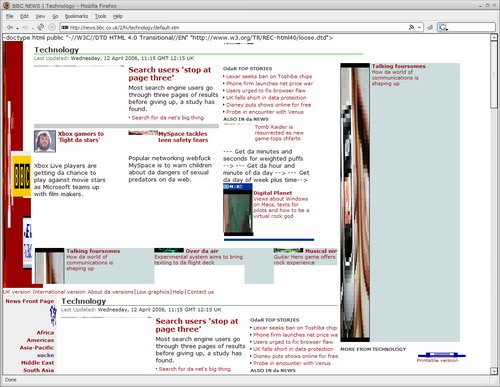Click the yellow BBC logo
Image resolution: width=500 pixels, height=387 pixels.
(x=22, y=176)
